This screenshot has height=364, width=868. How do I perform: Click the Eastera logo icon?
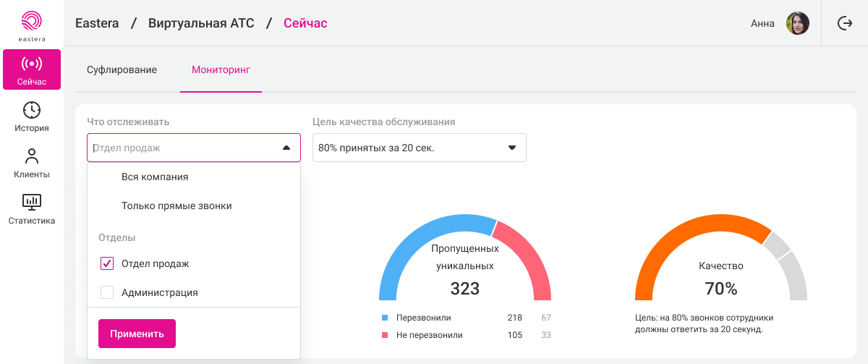32,21
